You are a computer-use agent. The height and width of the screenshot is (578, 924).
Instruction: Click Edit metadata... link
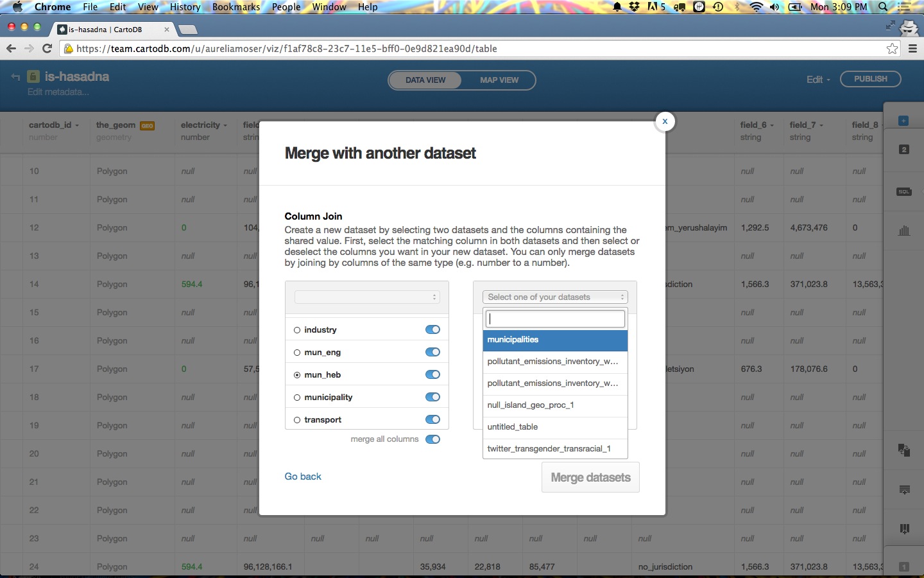click(58, 92)
